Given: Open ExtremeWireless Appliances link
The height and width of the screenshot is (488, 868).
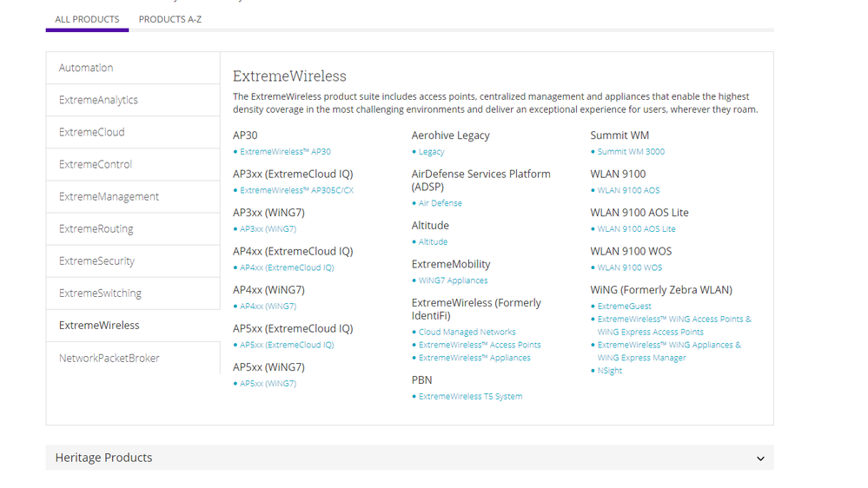Looking at the screenshot, I should coord(474,358).
